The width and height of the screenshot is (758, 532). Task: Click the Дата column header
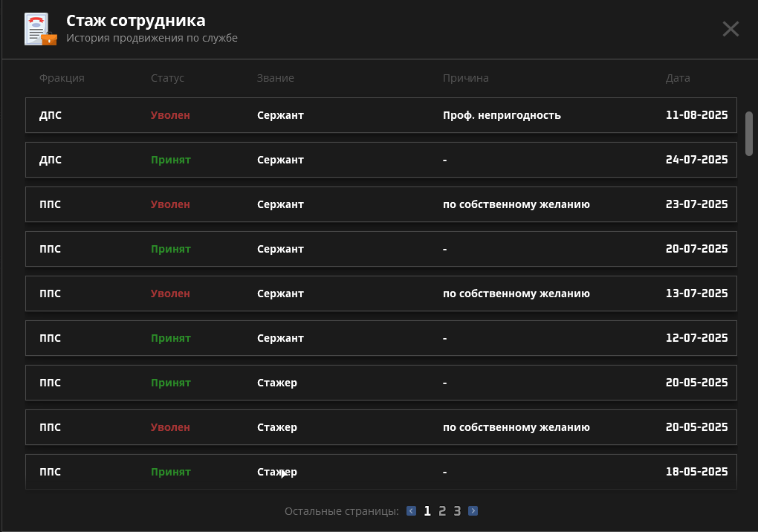[678, 78]
